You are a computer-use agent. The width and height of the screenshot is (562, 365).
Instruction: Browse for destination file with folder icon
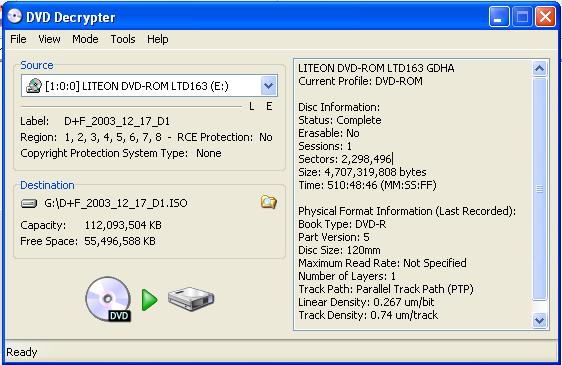(268, 203)
